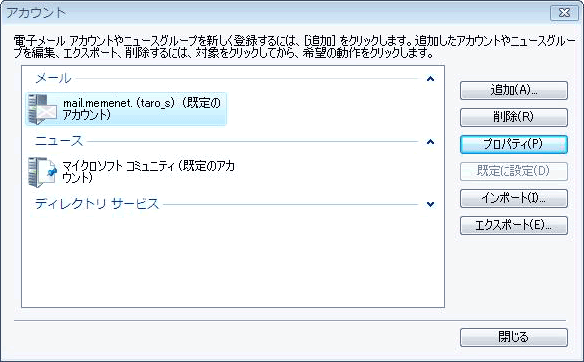Select the mail.memenet (taro_s) account entry text
584x362 pixels.
pyautogui.click(x=142, y=108)
